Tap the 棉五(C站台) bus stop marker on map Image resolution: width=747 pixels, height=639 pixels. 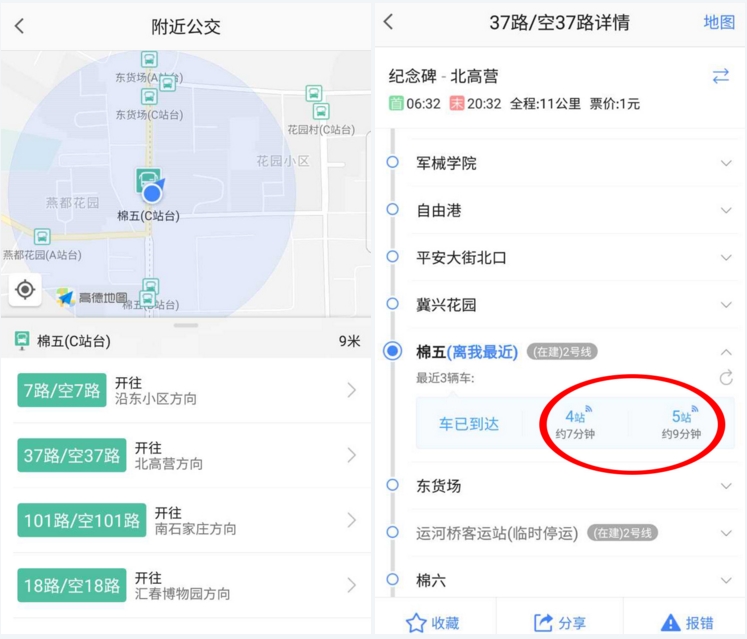[x=148, y=181]
